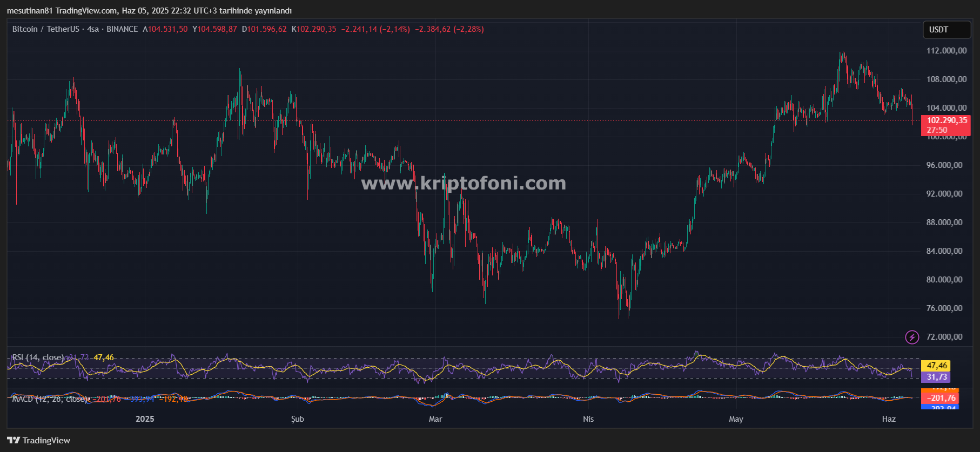Click the 104.000,00 price axis label
980x452 pixels.
point(947,108)
